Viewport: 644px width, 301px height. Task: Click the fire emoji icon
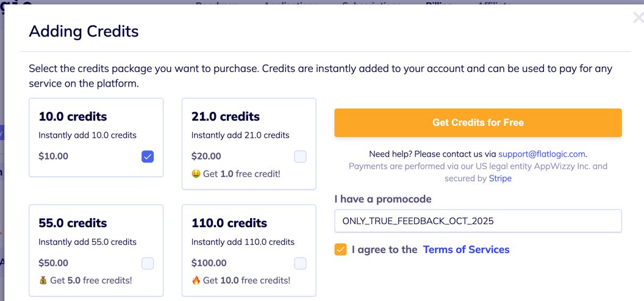[196, 281]
